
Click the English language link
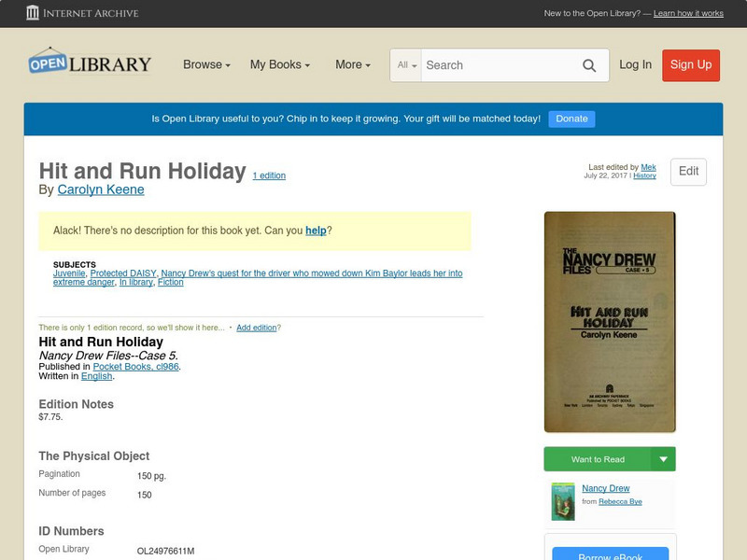[97, 376]
